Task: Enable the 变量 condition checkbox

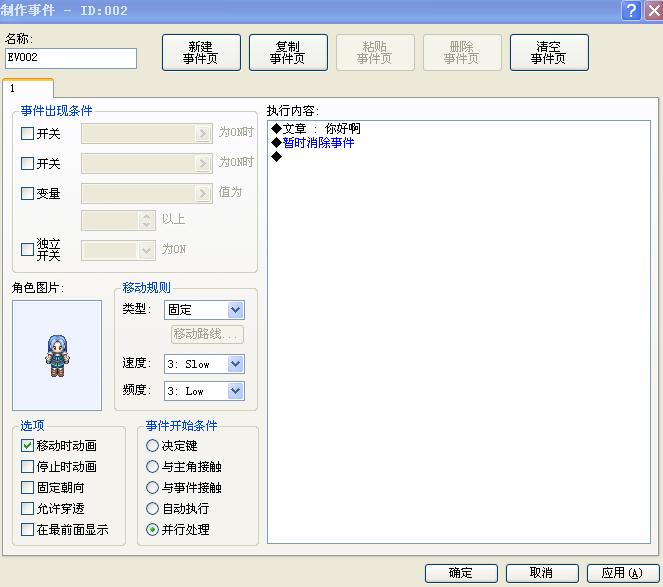Action: (x=27, y=193)
